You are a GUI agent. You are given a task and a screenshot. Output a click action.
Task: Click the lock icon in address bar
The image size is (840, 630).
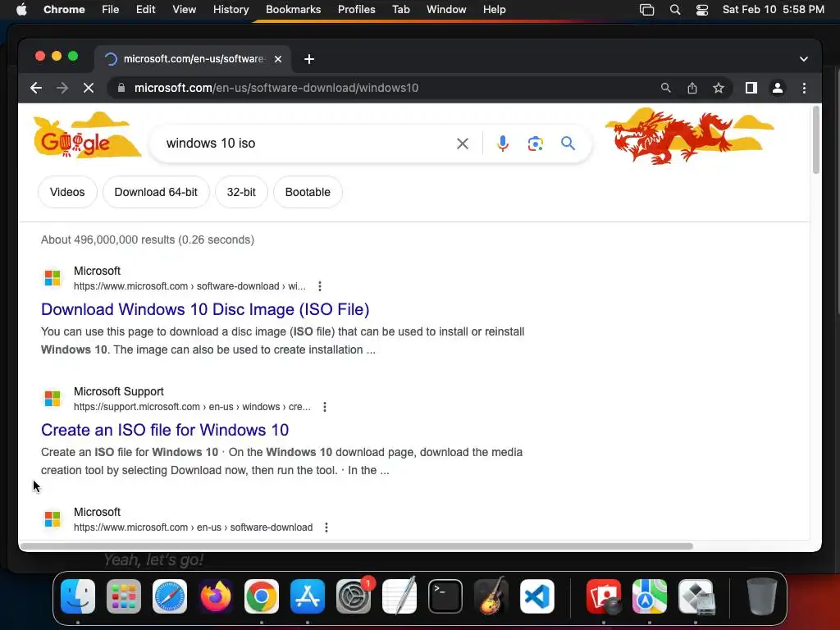pos(121,88)
